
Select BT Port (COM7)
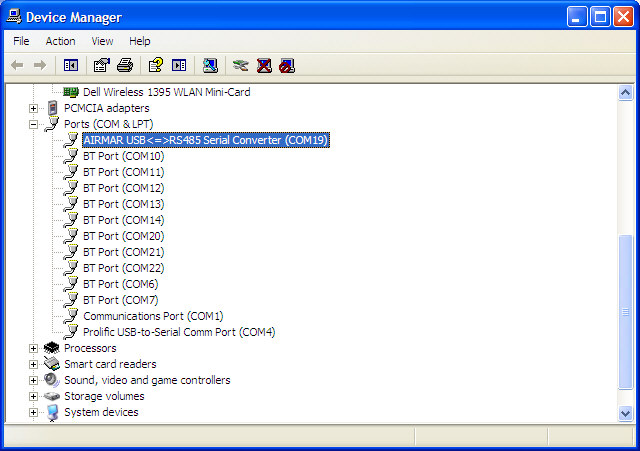point(121,300)
